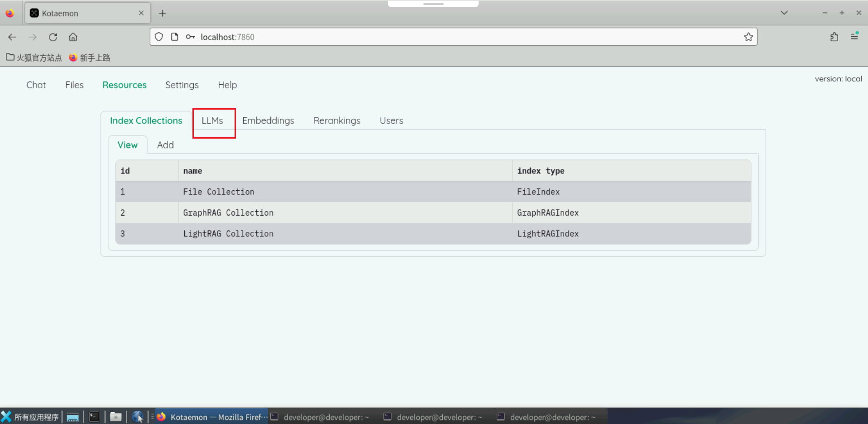Close the Kotaemon browser tab
868x424 pixels.
(x=141, y=13)
